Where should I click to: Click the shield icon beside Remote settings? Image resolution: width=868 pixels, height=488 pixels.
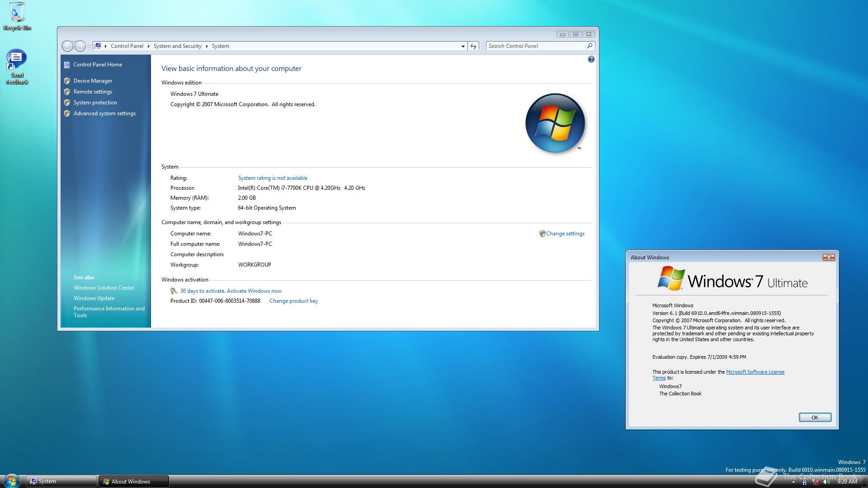click(x=67, y=92)
